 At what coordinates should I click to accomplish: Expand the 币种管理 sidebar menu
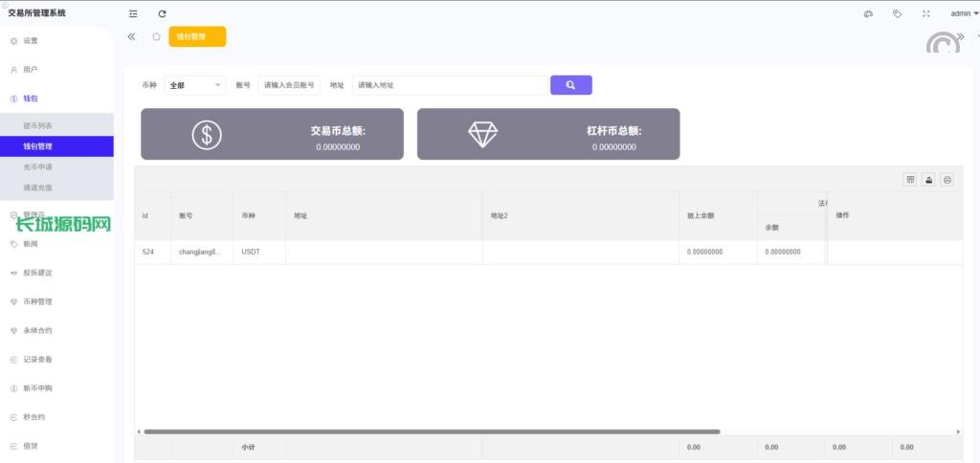point(38,301)
